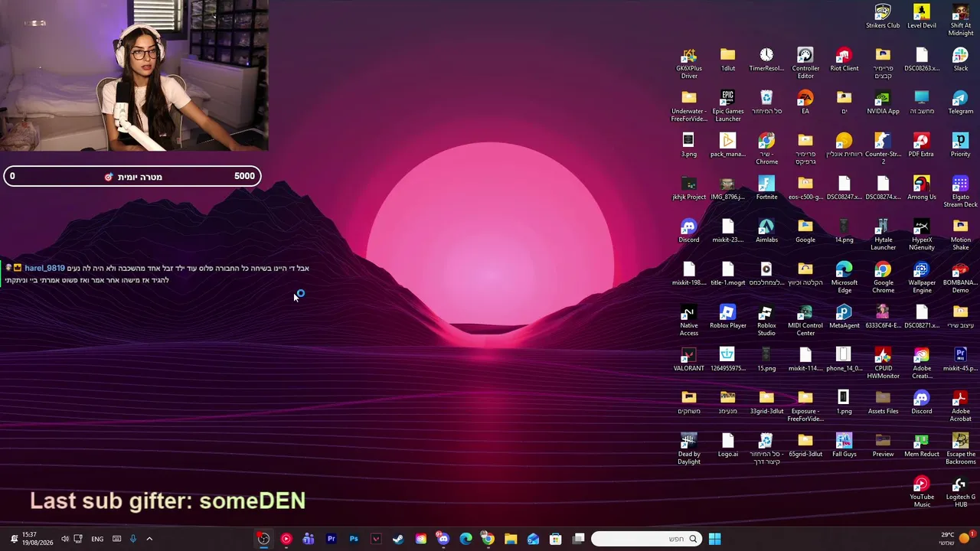Open Adobe Acrobat desktop icon
980x551 pixels.
point(960,406)
